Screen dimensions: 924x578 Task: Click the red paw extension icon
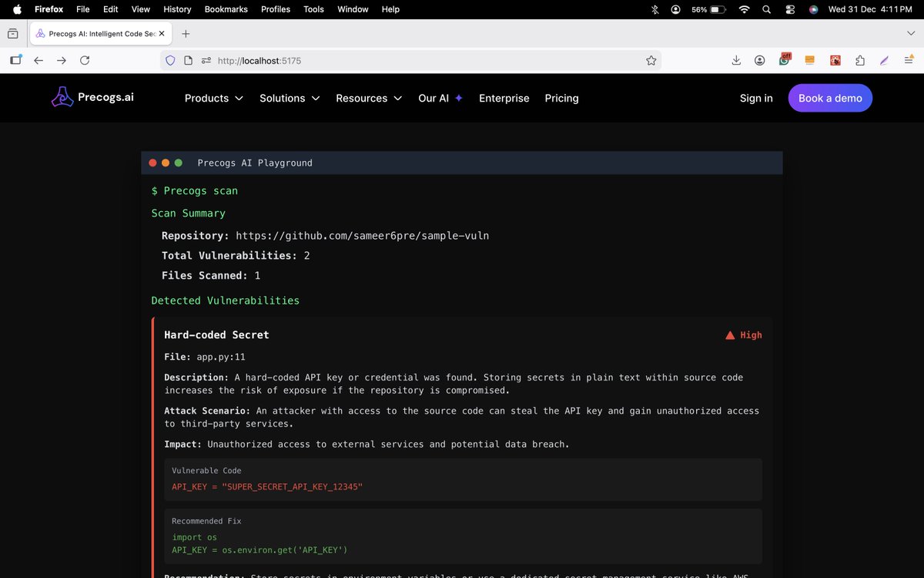click(835, 60)
